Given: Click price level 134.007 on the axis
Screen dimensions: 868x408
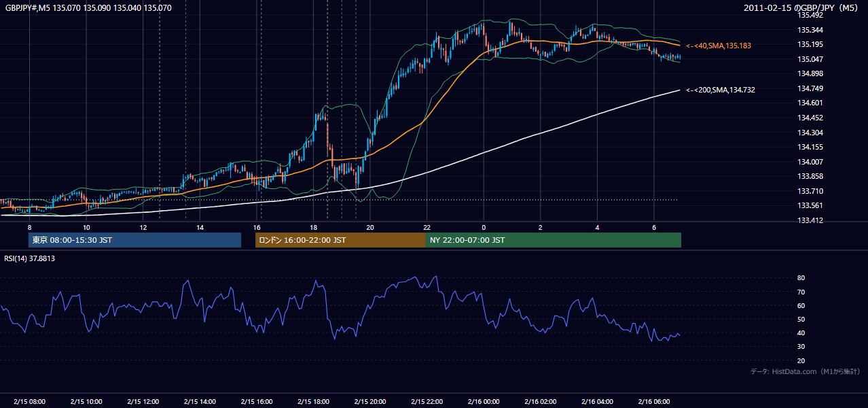Looking at the screenshot, I should click(810, 162).
